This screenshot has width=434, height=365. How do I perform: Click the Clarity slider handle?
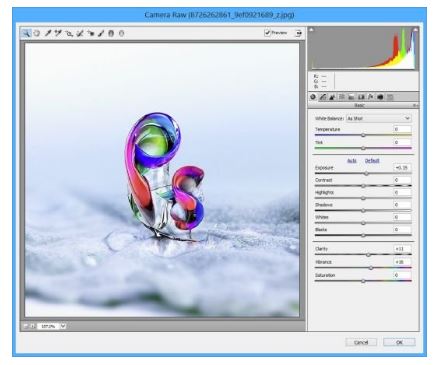[368, 255]
